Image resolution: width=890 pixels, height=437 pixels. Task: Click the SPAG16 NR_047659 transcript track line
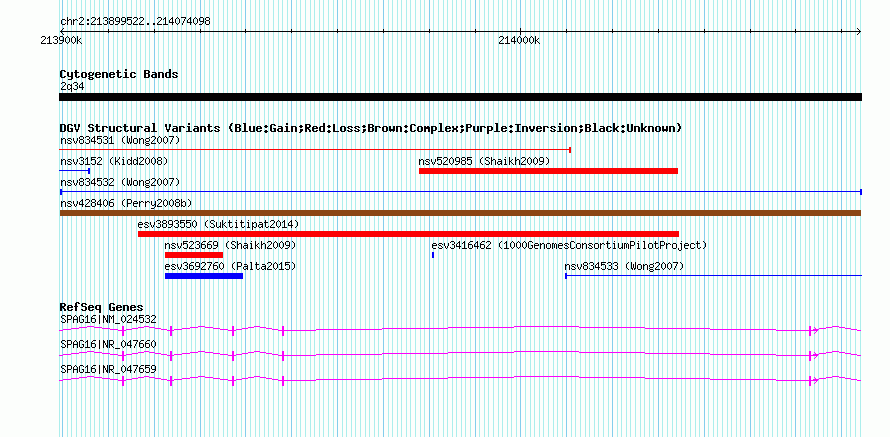coord(460,380)
